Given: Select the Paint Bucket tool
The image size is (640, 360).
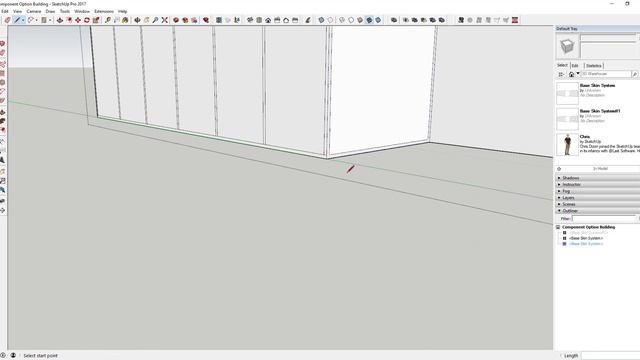Looking at the screenshot, I should click(x=125, y=20).
